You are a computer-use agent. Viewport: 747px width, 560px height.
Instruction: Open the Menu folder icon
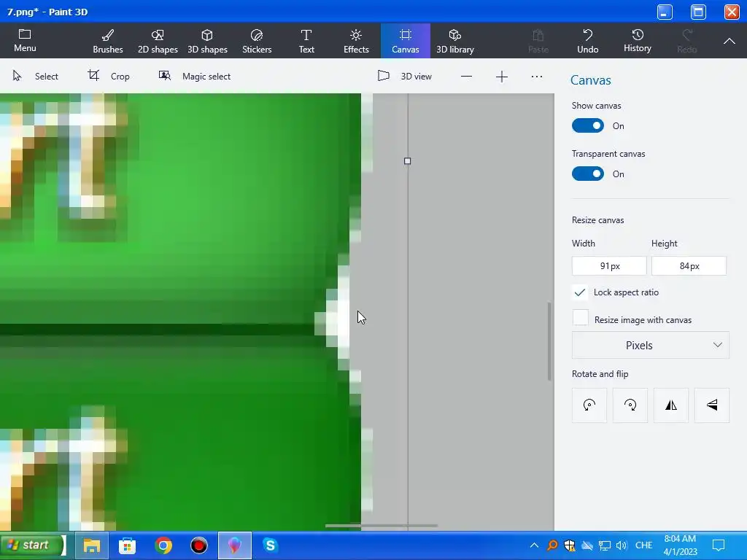pos(25,41)
